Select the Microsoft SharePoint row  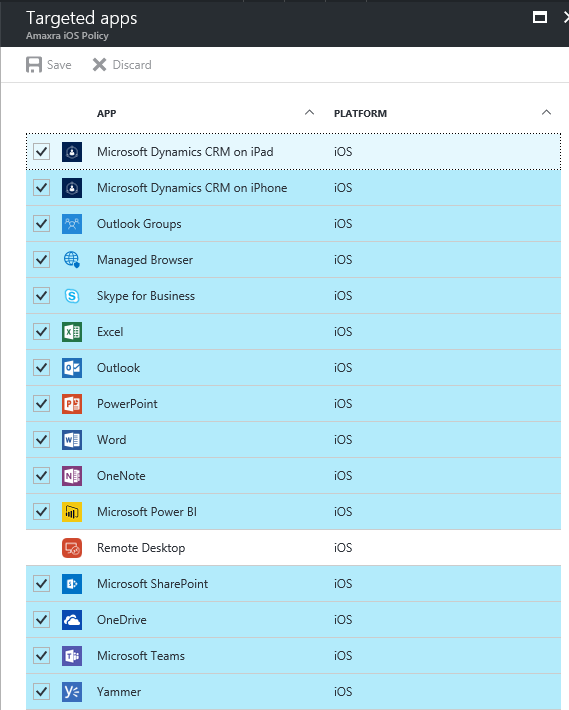coord(293,584)
